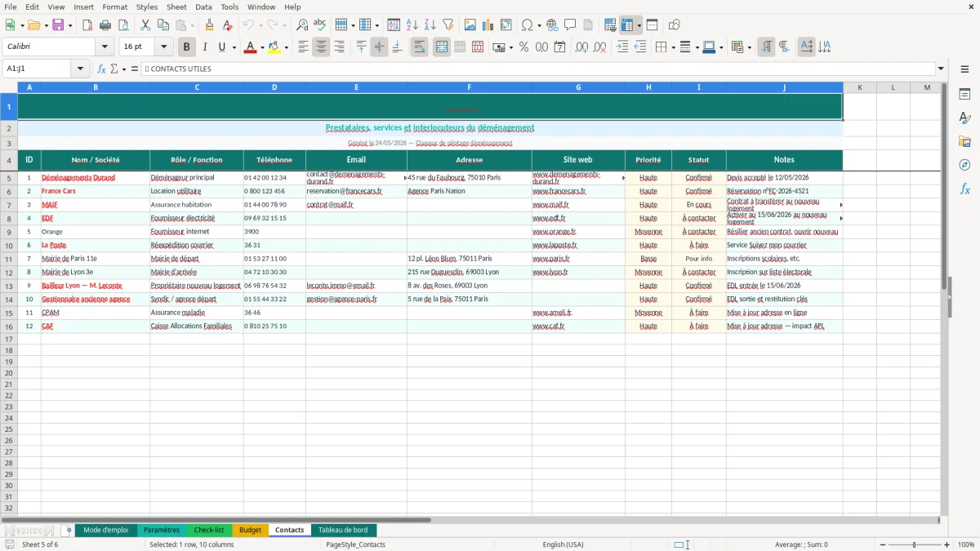This screenshot has width=980, height=551.
Task: Activate Clone Formatting paintbrush
Action: (x=210, y=25)
